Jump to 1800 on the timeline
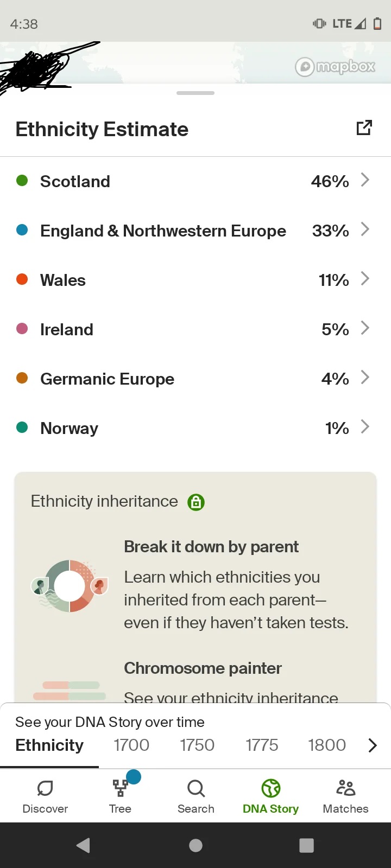This screenshot has height=868, width=391. tap(327, 745)
